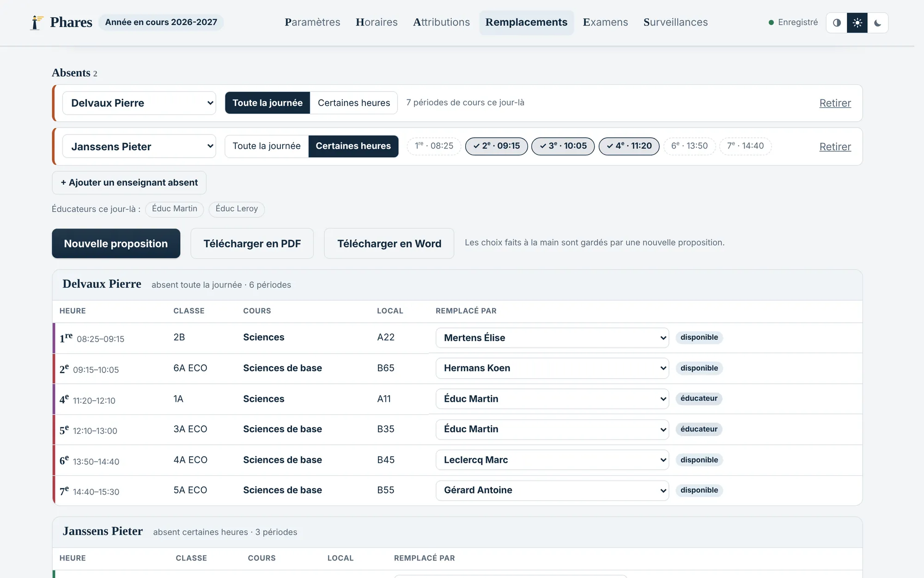The image size is (924, 578).
Task: Select Certaines heures for Delvaux Pierre
Action: 354,103
